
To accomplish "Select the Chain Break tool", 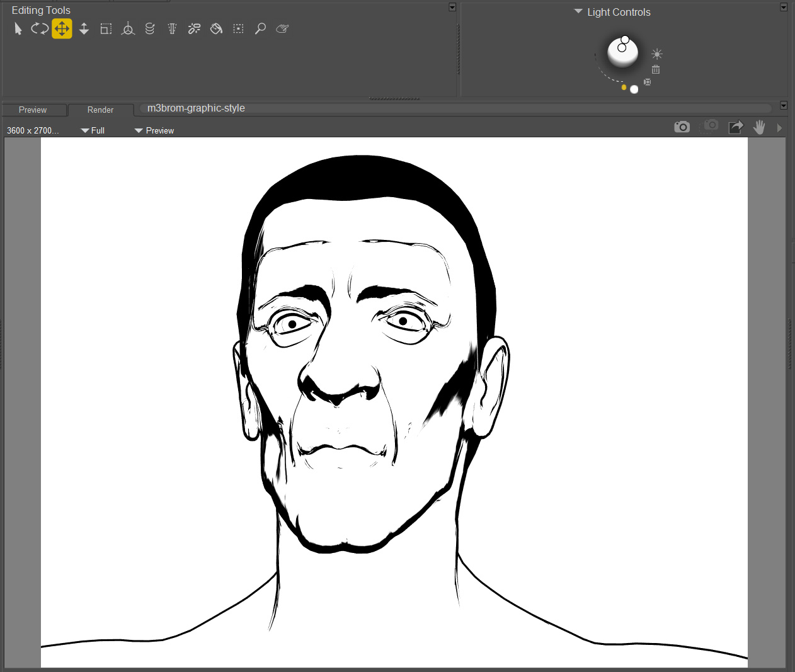I will (x=194, y=29).
